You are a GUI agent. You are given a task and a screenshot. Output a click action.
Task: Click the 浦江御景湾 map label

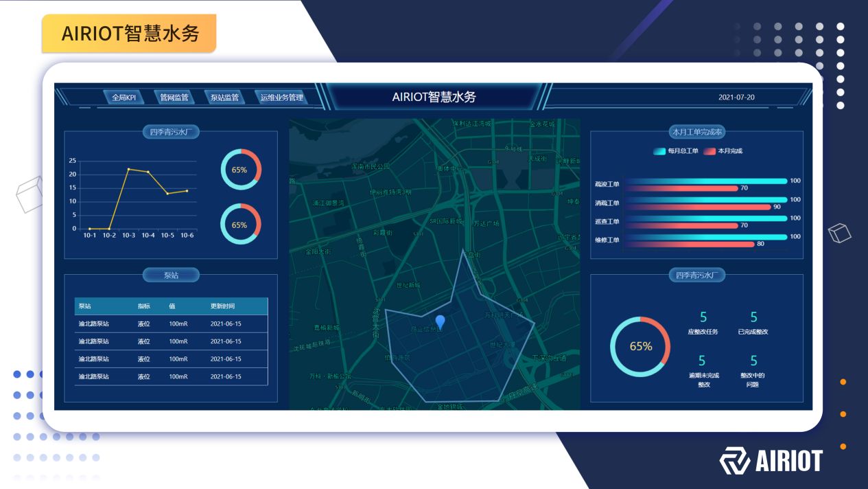coord(328,203)
